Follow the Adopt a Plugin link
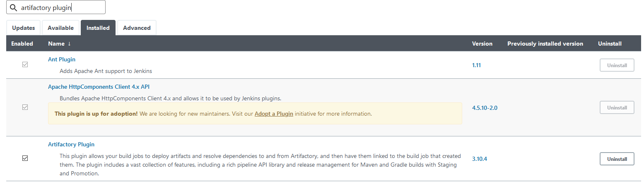 (274, 114)
